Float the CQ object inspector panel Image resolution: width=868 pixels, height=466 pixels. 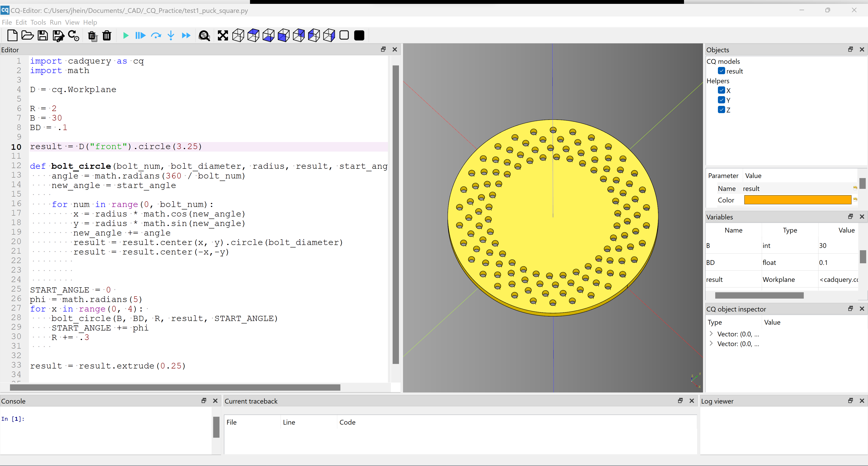tap(850, 309)
